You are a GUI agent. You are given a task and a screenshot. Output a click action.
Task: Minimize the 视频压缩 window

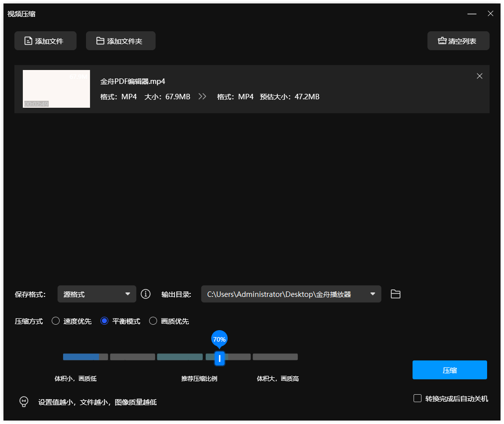[472, 14]
